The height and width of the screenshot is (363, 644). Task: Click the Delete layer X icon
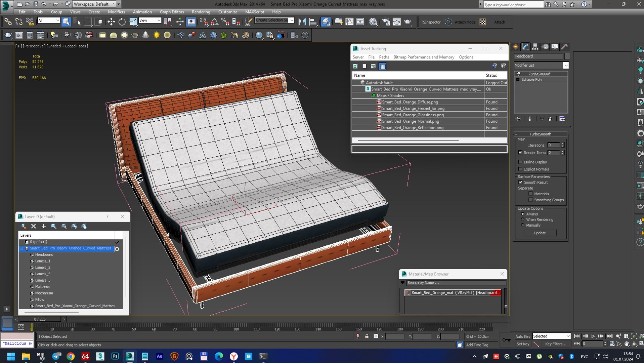[x=33, y=226]
